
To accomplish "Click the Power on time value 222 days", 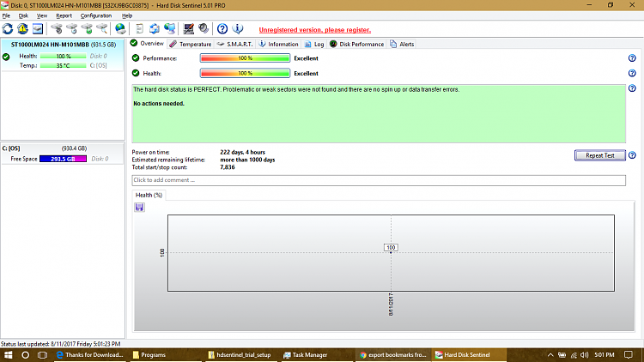I will [x=243, y=153].
